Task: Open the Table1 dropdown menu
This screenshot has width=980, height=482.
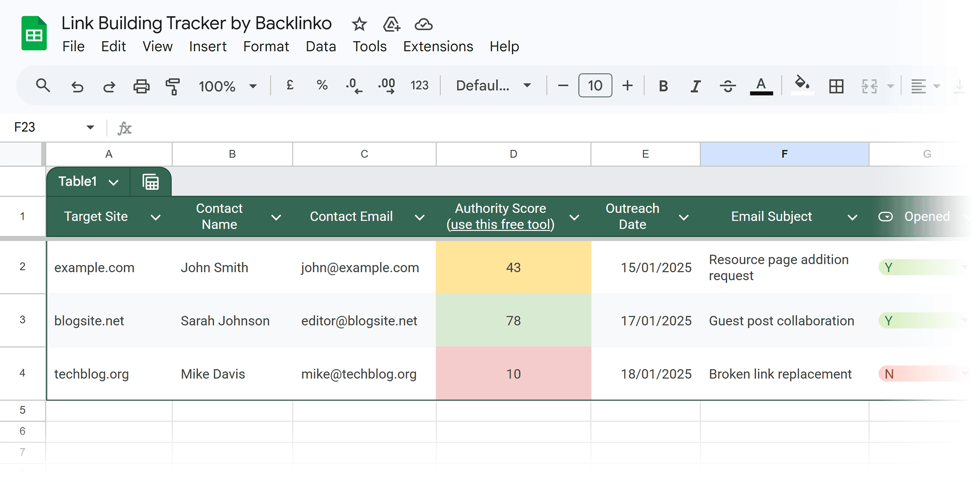Action: pyautogui.click(x=114, y=181)
